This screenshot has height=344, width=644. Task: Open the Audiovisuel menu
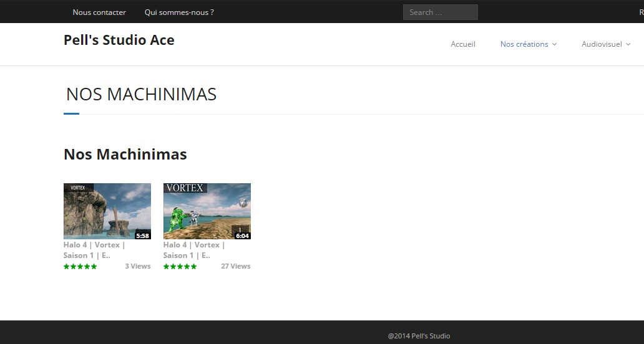[602, 44]
